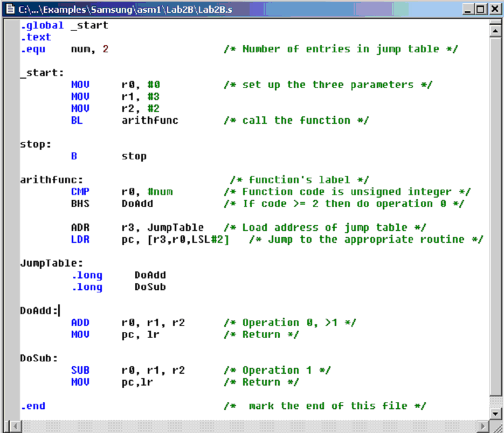
Task: Click the 'JumpTable:' label
Action: point(51,263)
